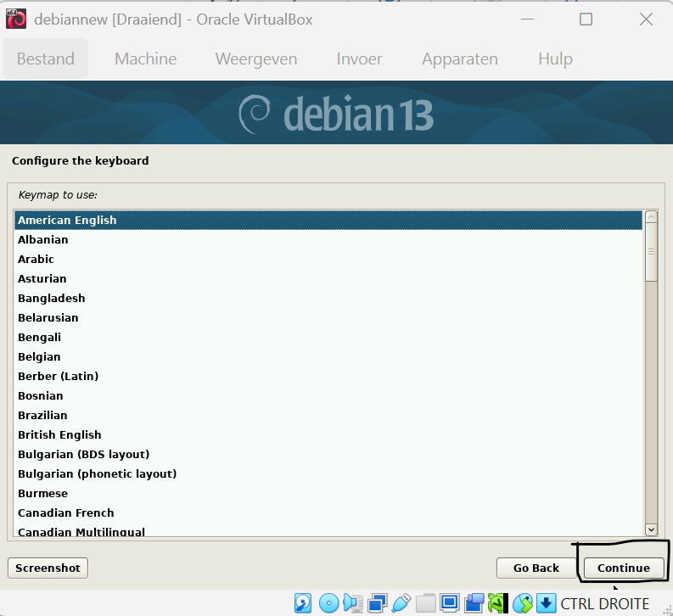
Task: Select Canadian Multilingual keymap
Action: coord(328,529)
